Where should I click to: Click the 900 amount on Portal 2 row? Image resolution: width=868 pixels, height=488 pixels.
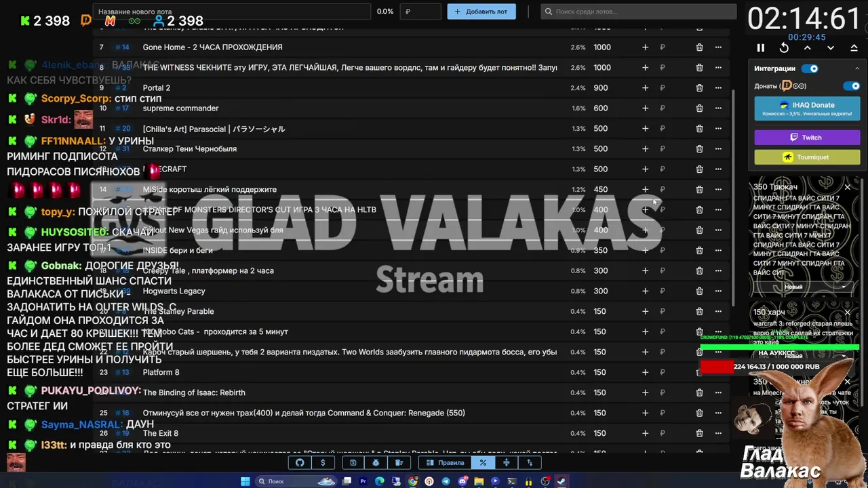tap(600, 88)
